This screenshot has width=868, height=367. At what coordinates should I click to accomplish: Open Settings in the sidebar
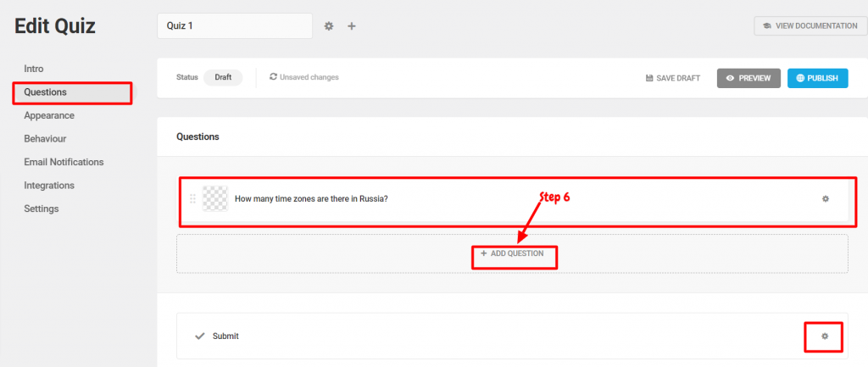click(42, 209)
